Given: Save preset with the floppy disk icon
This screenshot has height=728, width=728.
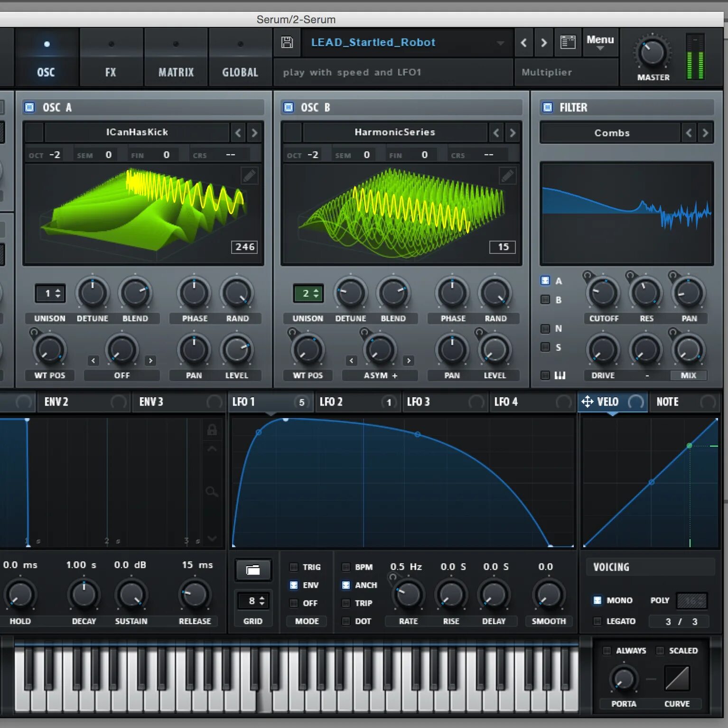Looking at the screenshot, I should tap(287, 42).
